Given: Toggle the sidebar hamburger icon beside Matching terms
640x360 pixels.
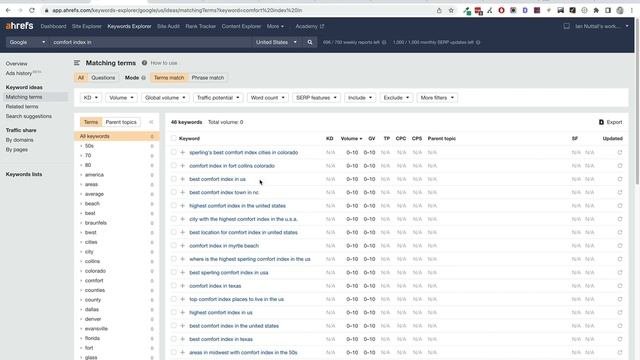Looking at the screenshot, I should [x=77, y=63].
